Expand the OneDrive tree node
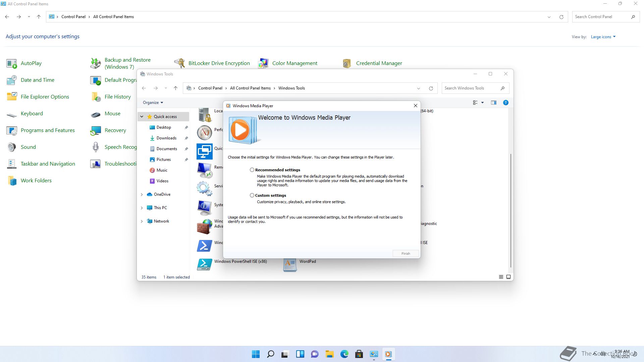 [x=142, y=194]
